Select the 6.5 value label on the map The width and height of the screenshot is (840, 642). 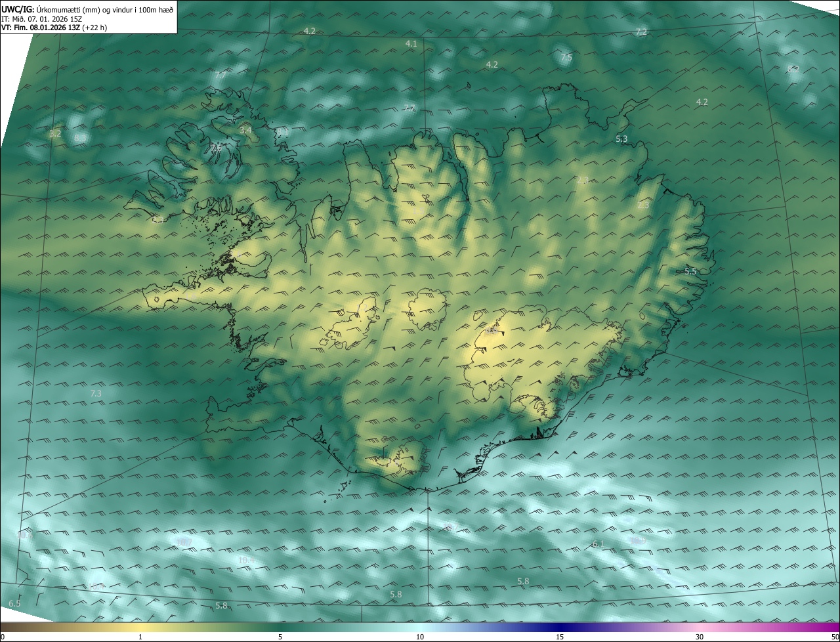[14, 603]
